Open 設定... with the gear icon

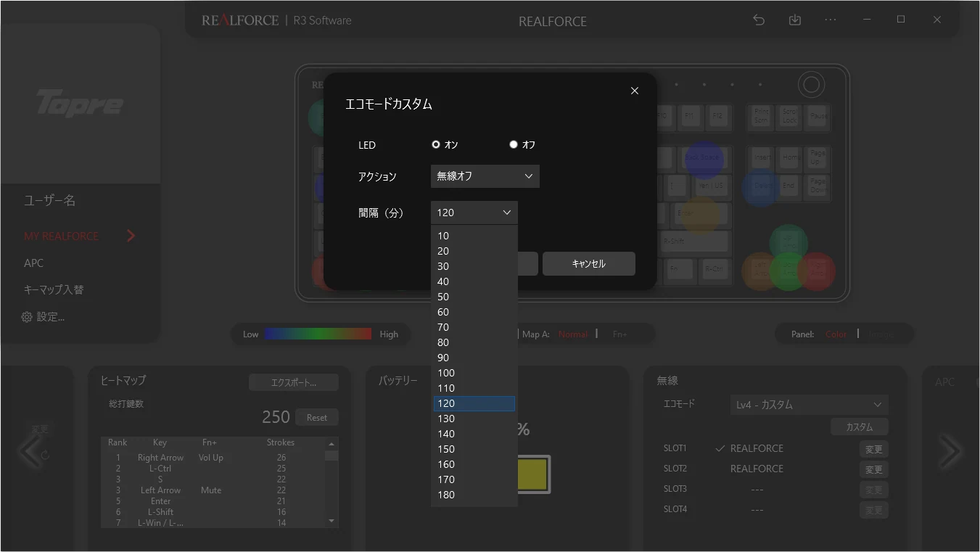(x=44, y=317)
